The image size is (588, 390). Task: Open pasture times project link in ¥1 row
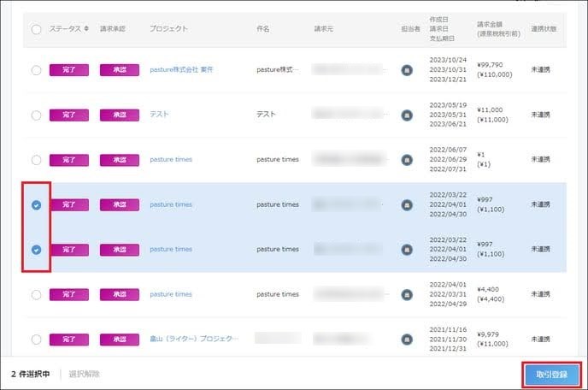click(x=171, y=160)
